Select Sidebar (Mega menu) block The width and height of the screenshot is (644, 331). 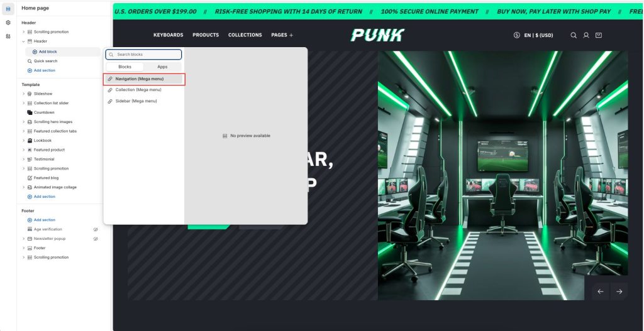(143, 101)
